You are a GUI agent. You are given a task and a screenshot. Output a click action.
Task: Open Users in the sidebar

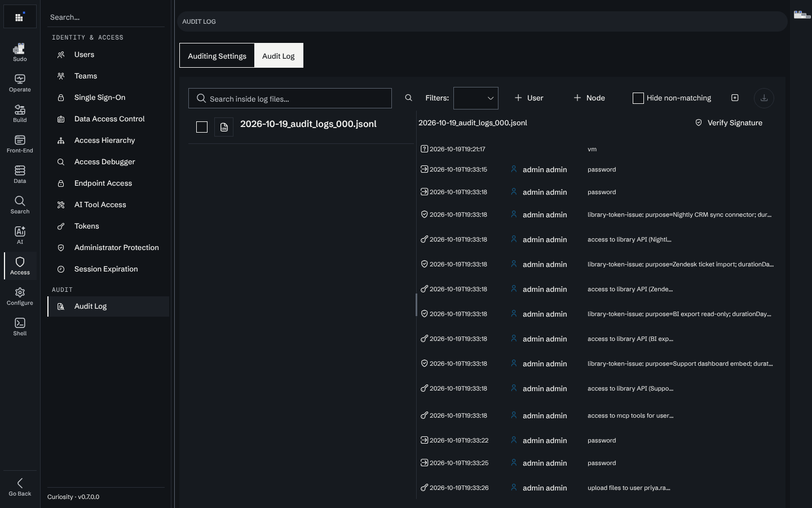tap(108, 55)
